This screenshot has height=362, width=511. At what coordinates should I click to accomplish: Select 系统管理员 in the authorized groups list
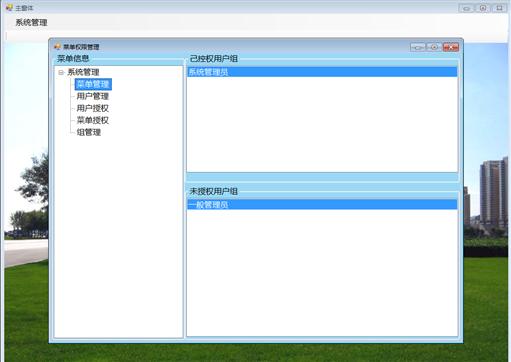pyautogui.click(x=322, y=72)
